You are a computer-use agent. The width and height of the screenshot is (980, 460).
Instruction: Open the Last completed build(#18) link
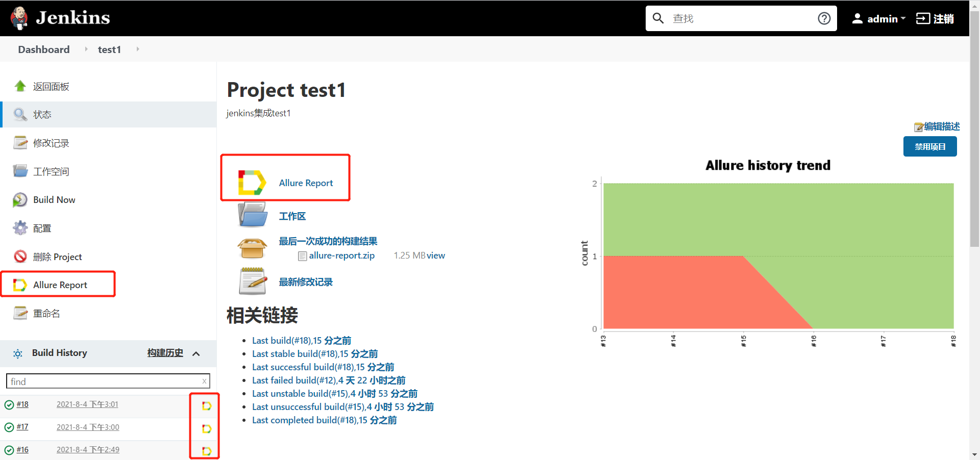(324, 420)
